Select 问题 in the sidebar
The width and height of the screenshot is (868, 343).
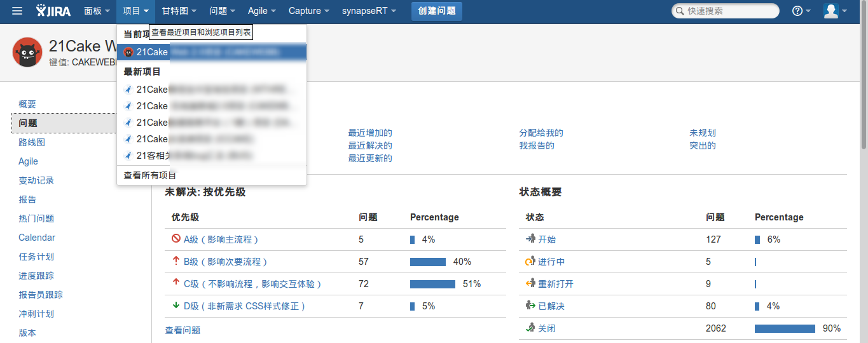pos(81,123)
